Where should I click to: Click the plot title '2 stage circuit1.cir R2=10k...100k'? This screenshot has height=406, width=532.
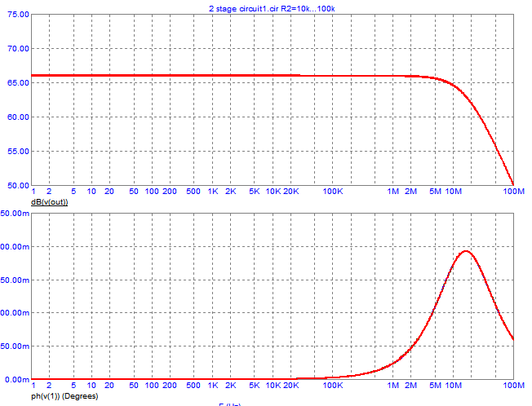pos(272,8)
